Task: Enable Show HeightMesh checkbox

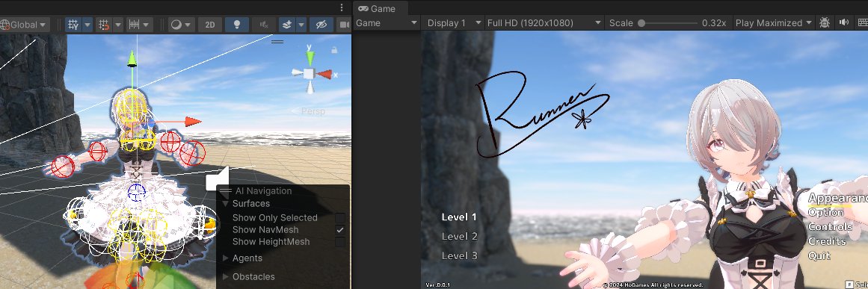Action: click(340, 241)
